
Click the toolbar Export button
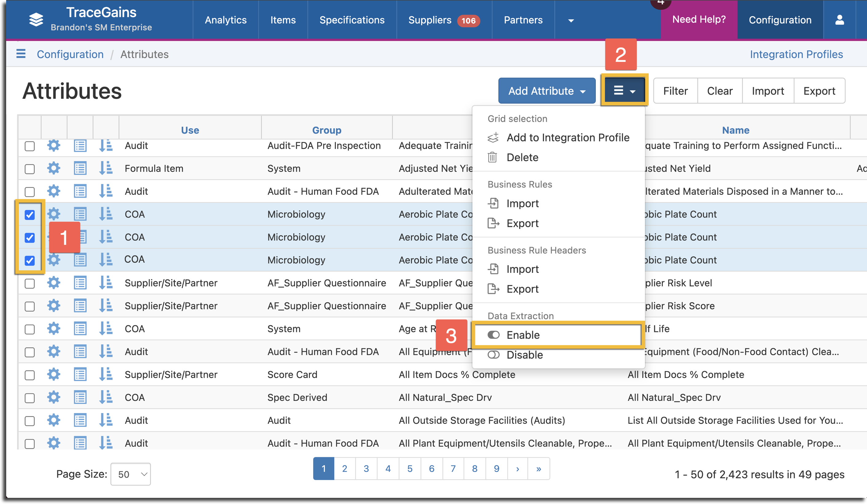[x=819, y=91]
